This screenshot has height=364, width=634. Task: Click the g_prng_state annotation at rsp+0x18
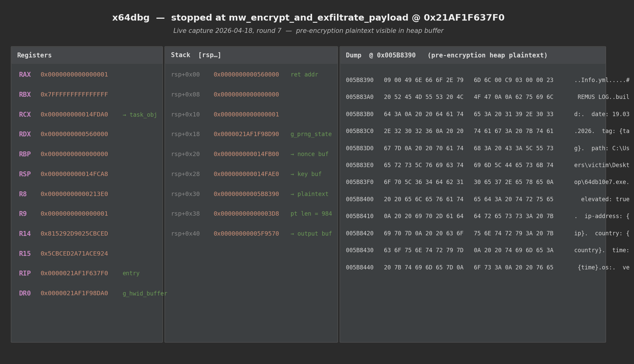point(311,134)
